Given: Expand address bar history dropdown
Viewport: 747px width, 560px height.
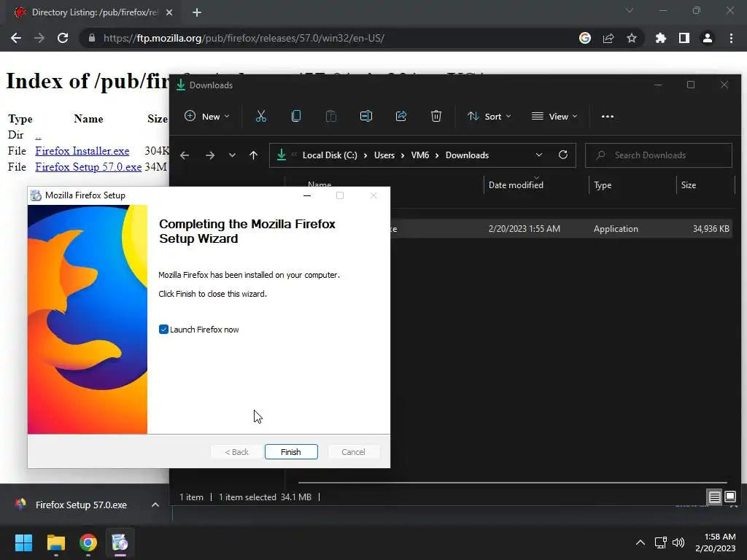Looking at the screenshot, I should 539,155.
